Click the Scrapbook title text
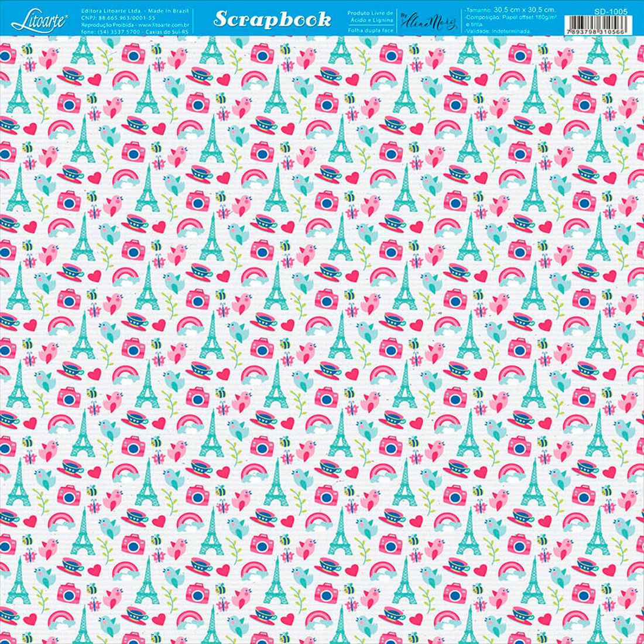 [272, 19]
